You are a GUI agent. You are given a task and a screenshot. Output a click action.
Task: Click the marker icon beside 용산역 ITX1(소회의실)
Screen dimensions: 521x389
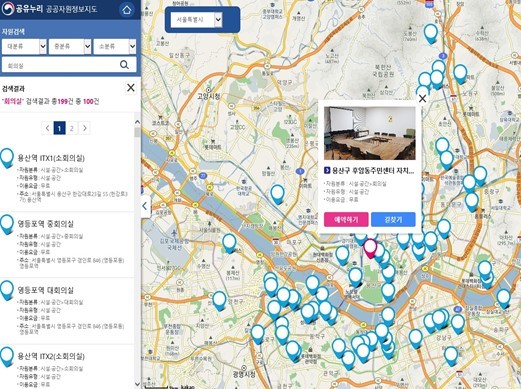(x=7, y=158)
